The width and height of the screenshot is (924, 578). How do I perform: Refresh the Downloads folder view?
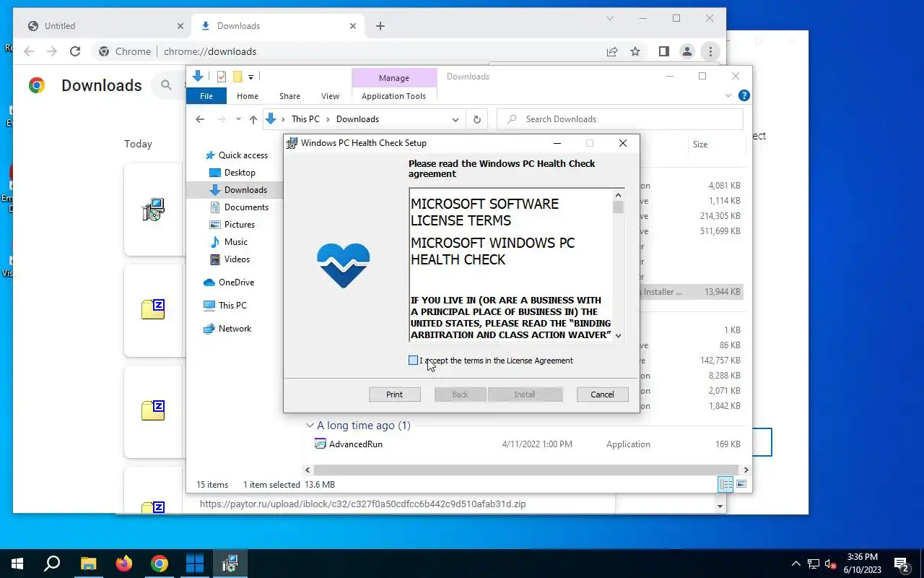(476, 119)
